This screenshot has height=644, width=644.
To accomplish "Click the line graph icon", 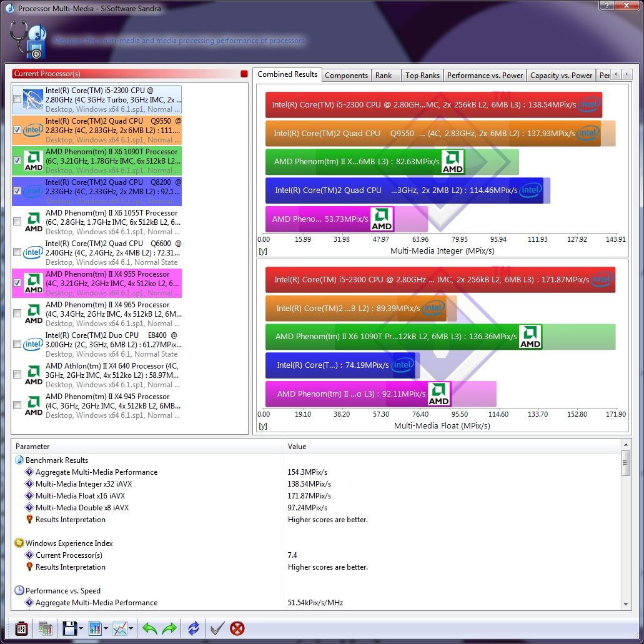I will (120, 628).
